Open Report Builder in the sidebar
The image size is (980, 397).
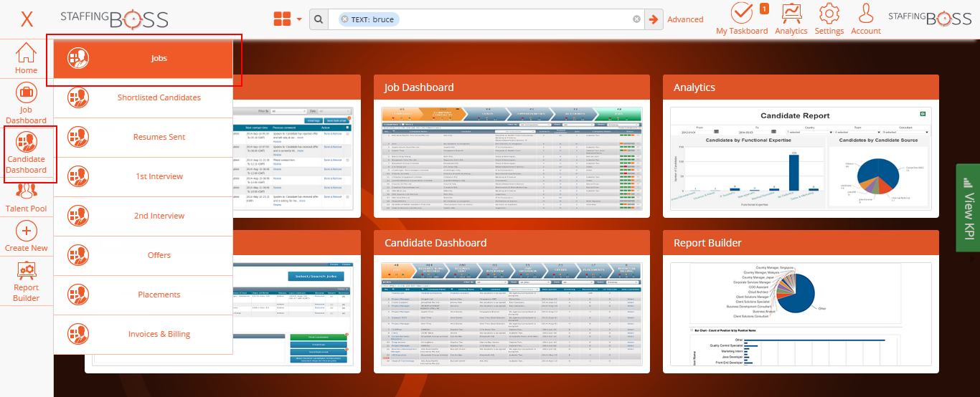27,282
